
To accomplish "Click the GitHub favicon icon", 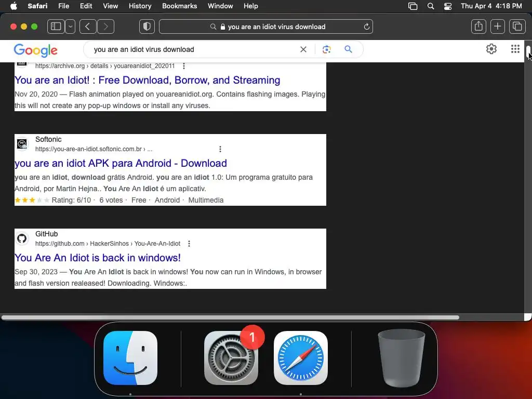I will tap(22, 238).
